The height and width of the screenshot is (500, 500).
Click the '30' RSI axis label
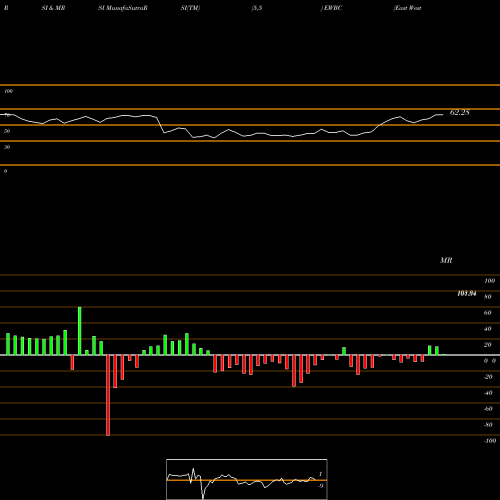pos(7,147)
